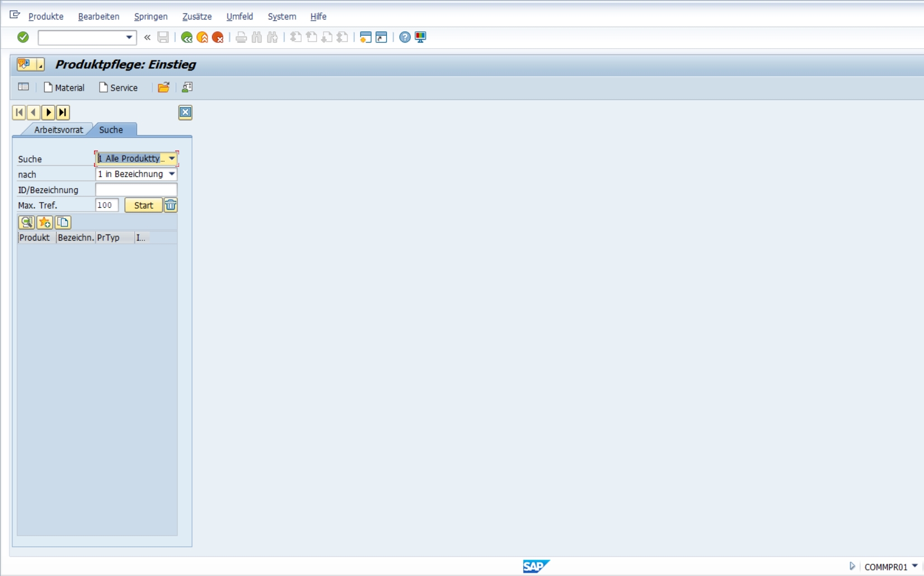Select the Suche tab

[x=111, y=129]
